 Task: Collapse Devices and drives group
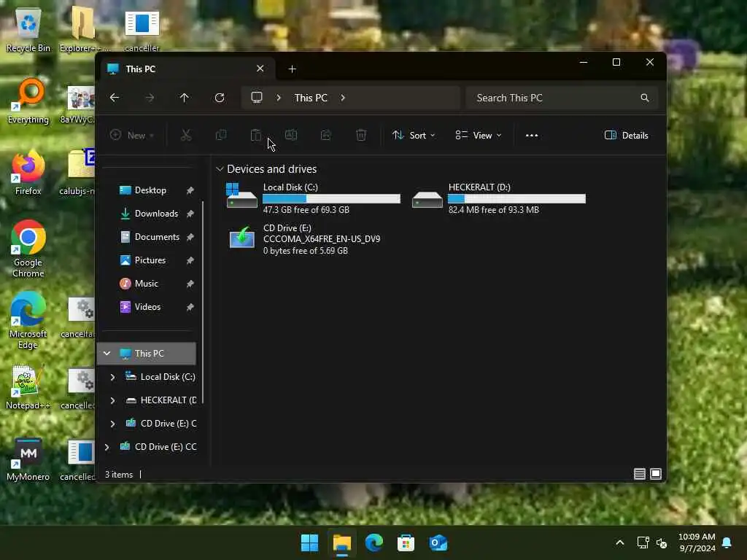click(x=220, y=169)
